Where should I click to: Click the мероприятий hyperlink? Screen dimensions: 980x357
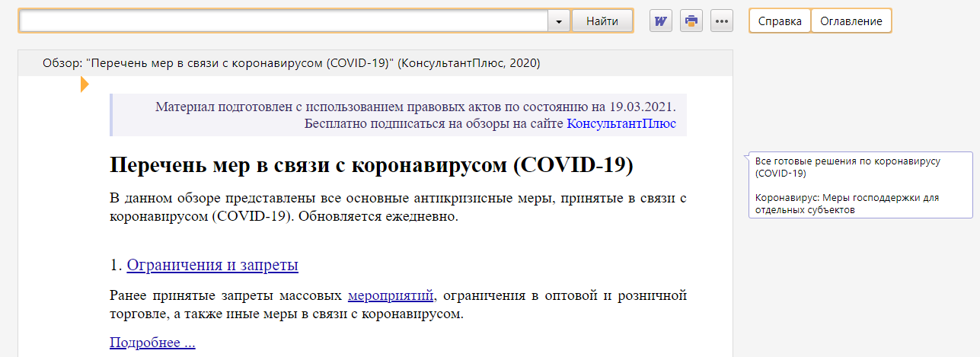click(391, 295)
